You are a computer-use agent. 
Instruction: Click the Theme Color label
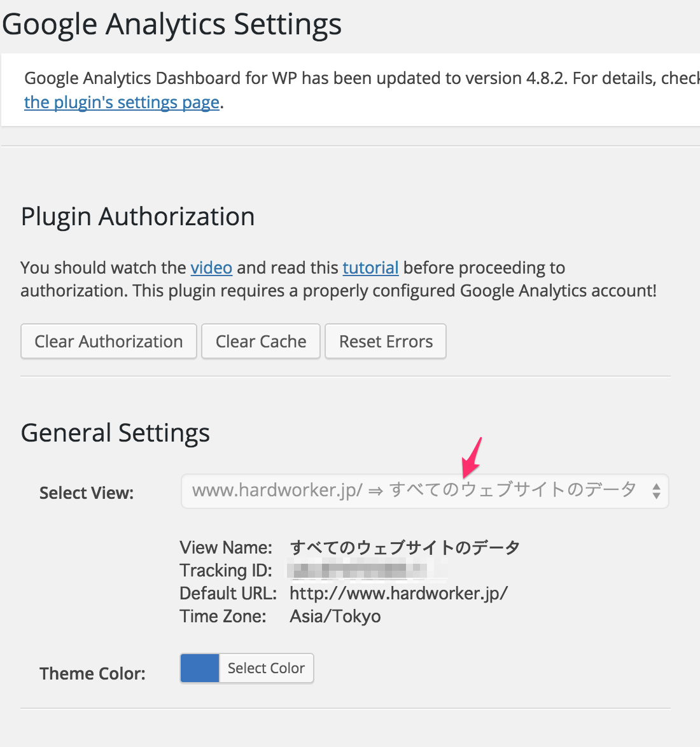[x=92, y=674]
